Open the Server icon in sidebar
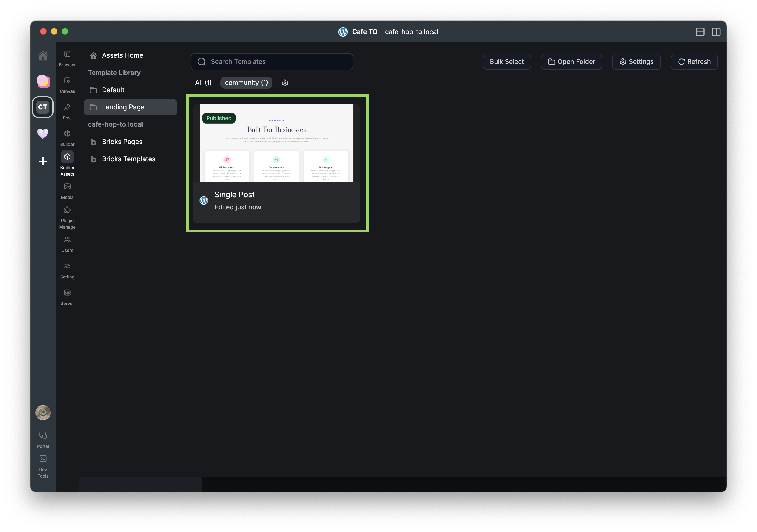 pyautogui.click(x=67, y=293)
